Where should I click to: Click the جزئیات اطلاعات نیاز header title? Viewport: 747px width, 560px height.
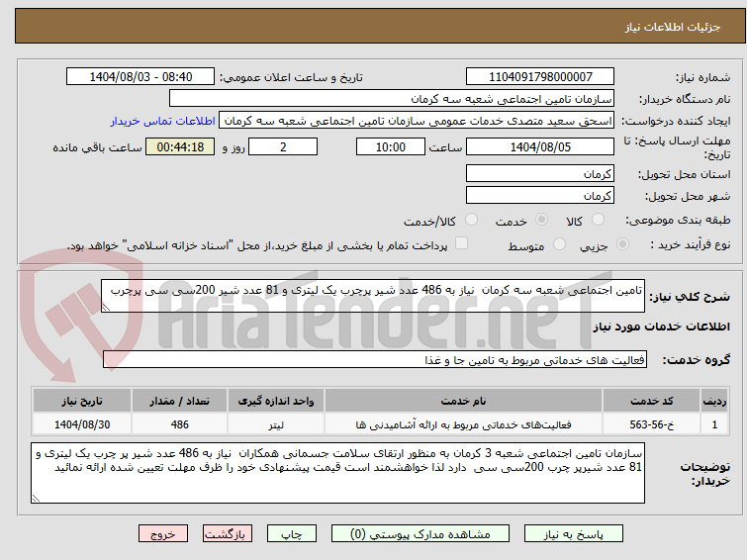pyautogui.click(x=673, y=27)
